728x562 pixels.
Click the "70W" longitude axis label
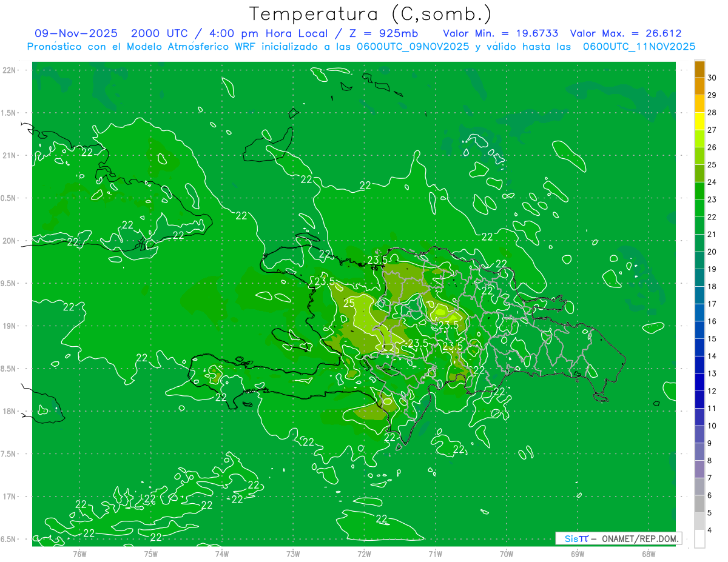pos(507,554)
